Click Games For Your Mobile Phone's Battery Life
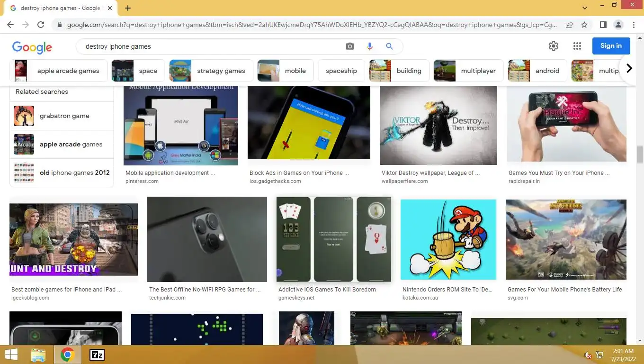The height and width of the screenshot is (364, 644). [x=565, y=290]
